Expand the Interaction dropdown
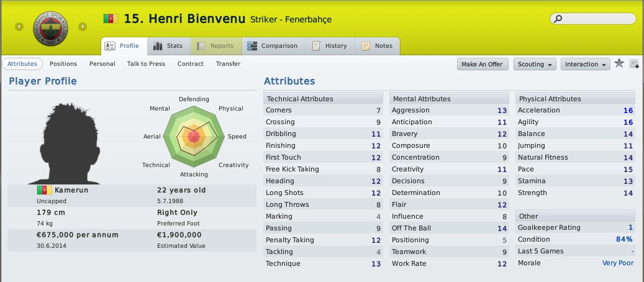Image resolution: width=644 pixels, height=282 pixels. click(585, 64)
